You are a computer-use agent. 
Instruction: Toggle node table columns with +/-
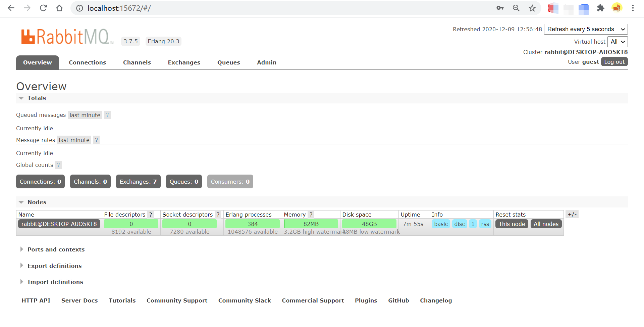coord(572,214)
